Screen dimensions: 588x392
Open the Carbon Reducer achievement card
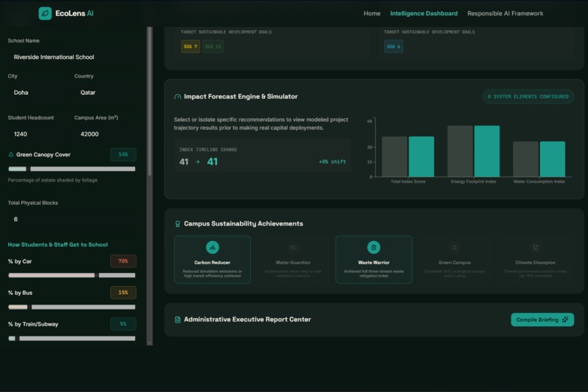[212, 260]
